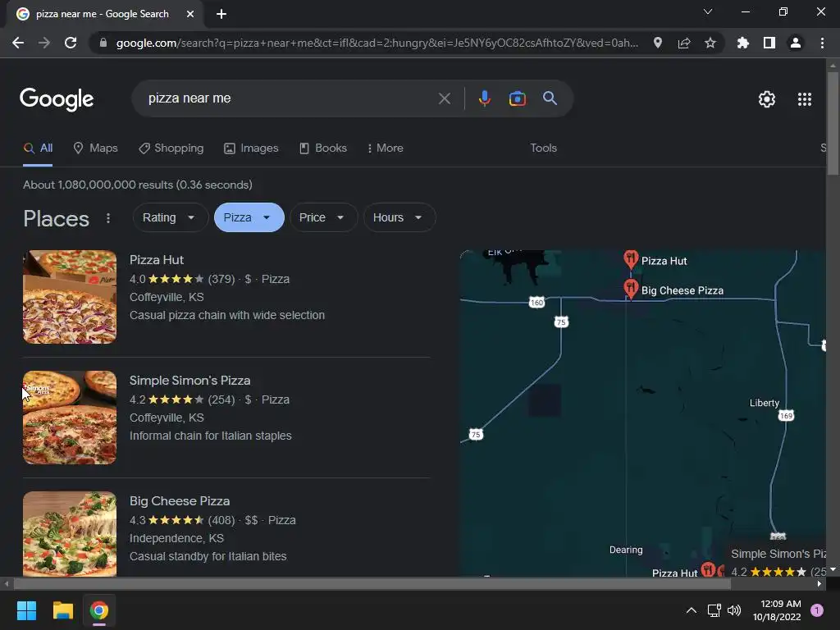Image resolution: width=840 pixels, height=630 pixels.
Task: Clear the search box text
Action: [x=444, y=98]
